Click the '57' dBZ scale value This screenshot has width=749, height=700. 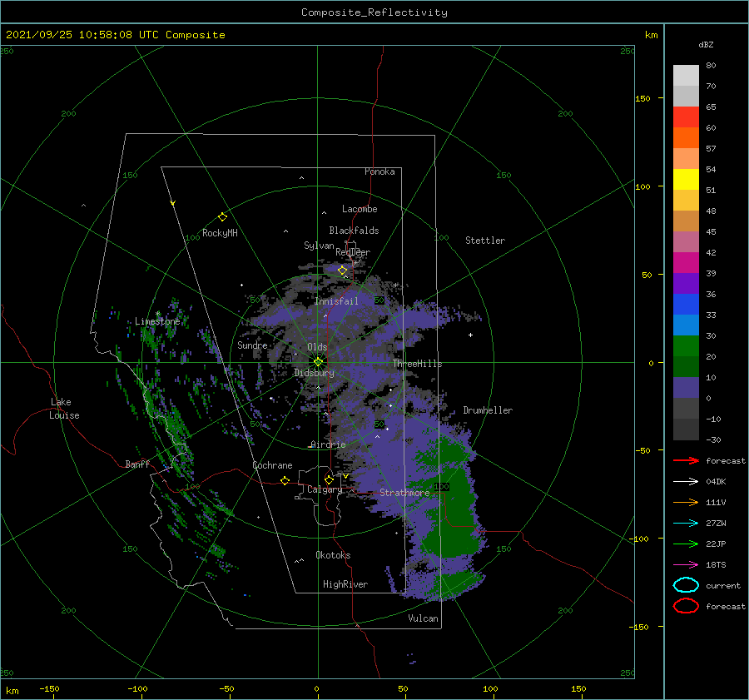coord(711,149)
